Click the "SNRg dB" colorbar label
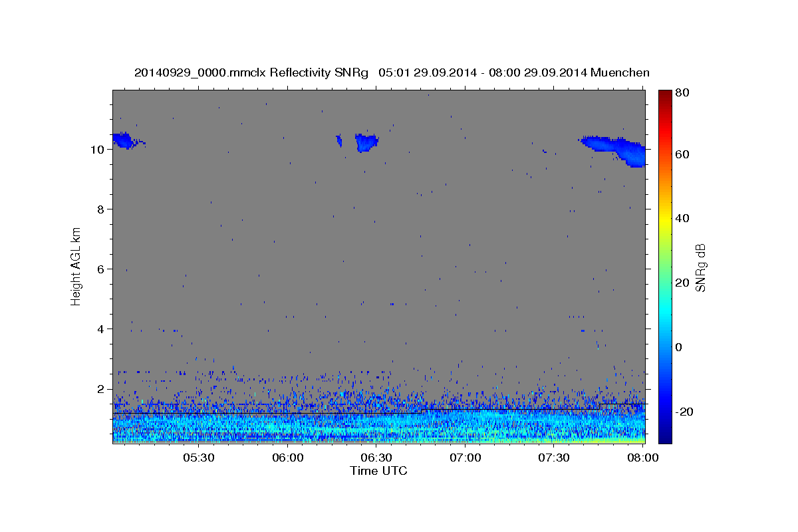Screen dimensions: 798x532 click(x=700, y=267)
